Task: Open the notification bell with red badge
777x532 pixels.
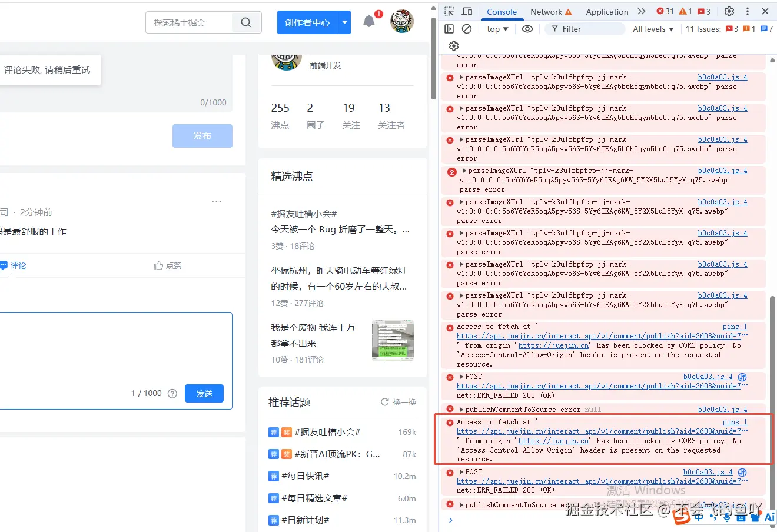Action: [370, 21]
